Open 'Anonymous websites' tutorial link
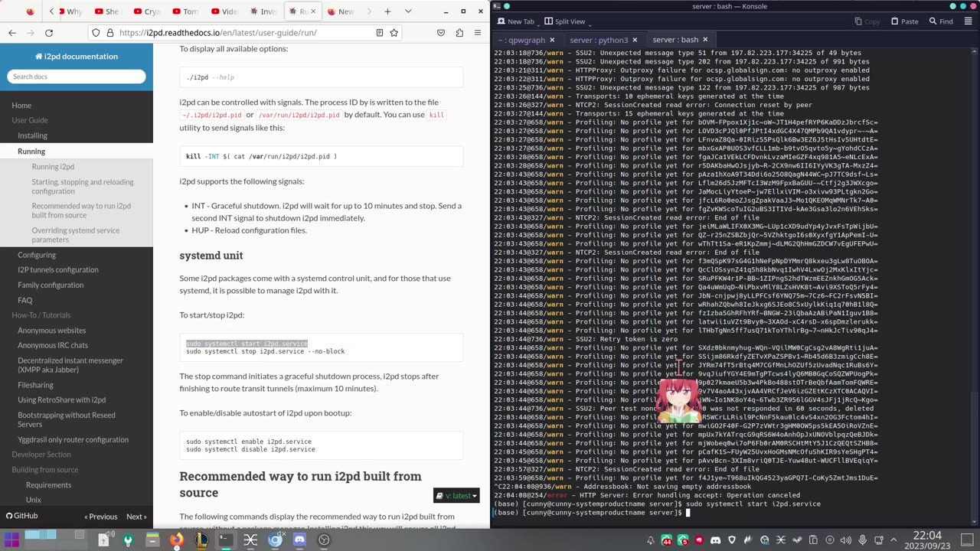 click(52, 331)
